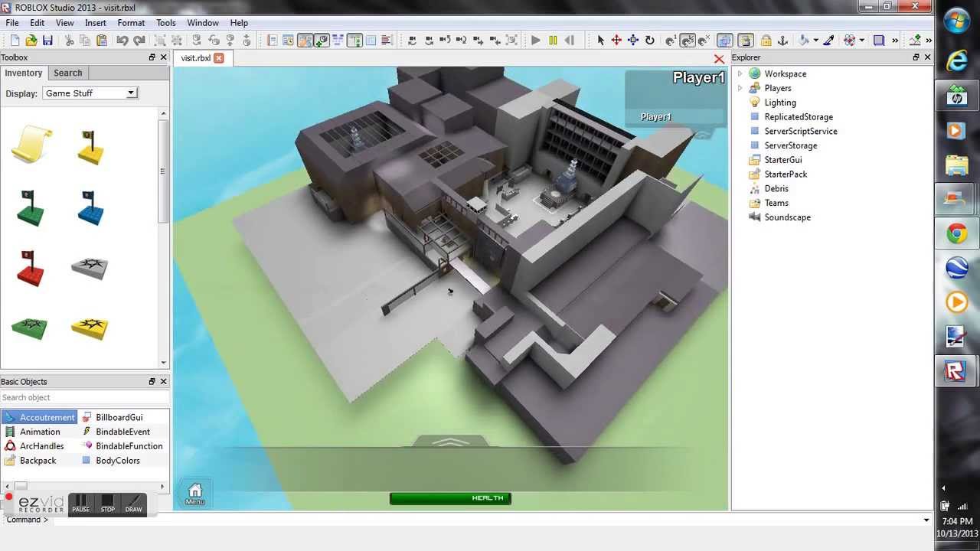Click the Lock tool padlock icon
Screen dimensions: 980x551
766,41
